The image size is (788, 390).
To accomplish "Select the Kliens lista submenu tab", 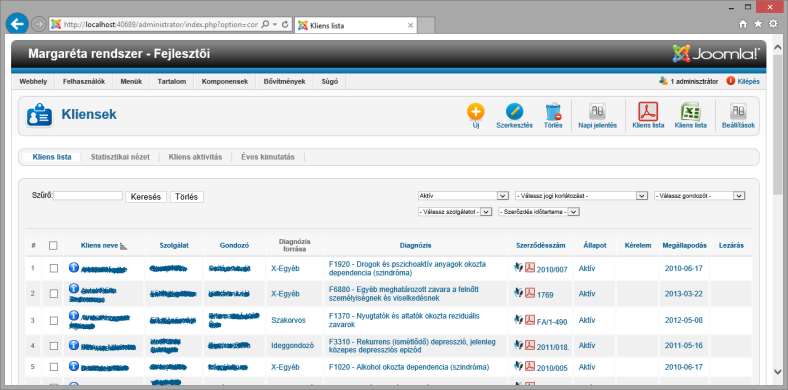I will click(52, 157).
